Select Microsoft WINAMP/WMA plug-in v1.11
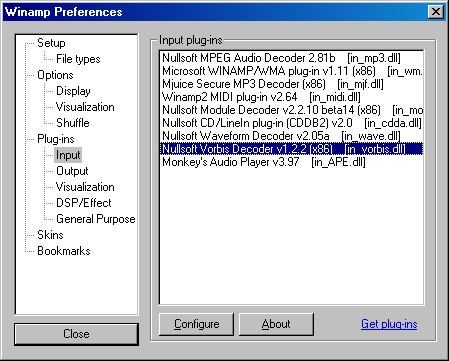This screenshot has width=449, height=361. 291,71
